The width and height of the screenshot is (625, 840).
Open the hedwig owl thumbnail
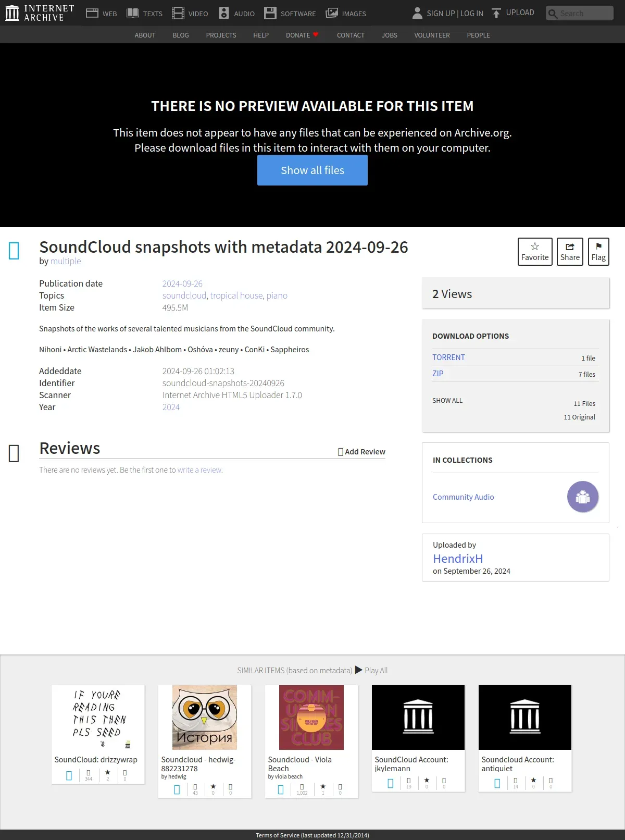coord(205,718)
